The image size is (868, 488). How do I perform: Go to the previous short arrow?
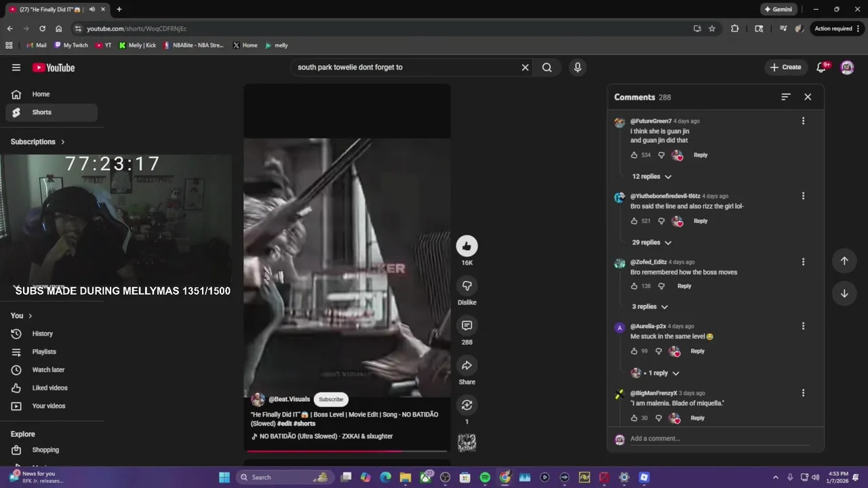coord(844,261)
